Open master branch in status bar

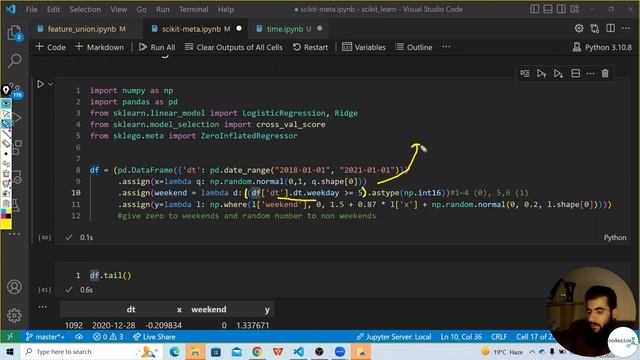tap(45, 337)
